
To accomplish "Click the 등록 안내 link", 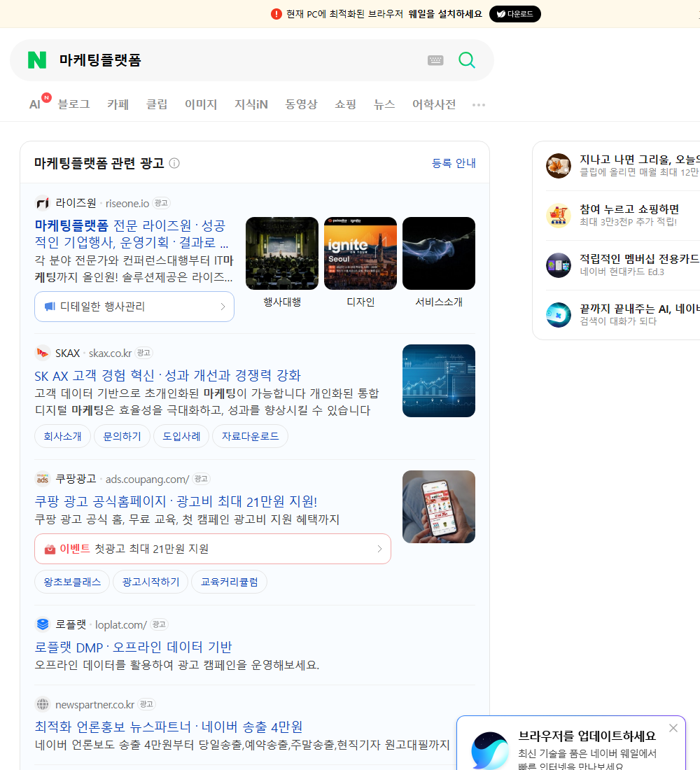I will coord(454,163).
